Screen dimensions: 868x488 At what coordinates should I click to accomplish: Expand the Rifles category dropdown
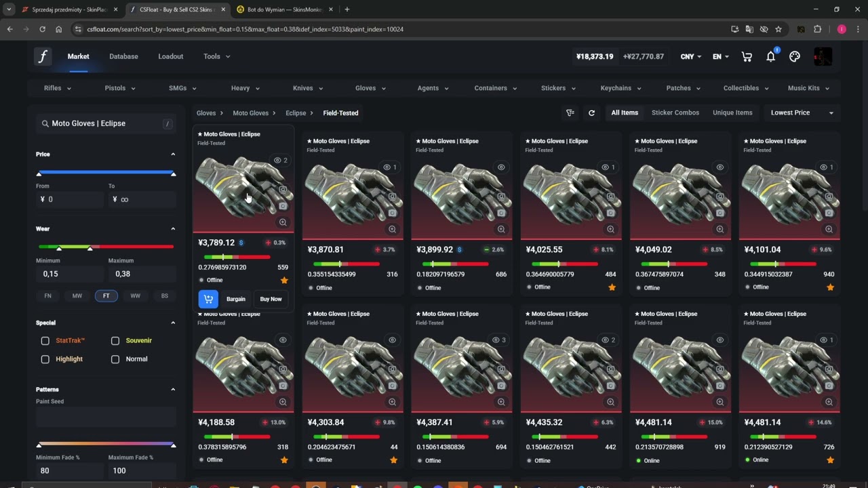[58, 88]
